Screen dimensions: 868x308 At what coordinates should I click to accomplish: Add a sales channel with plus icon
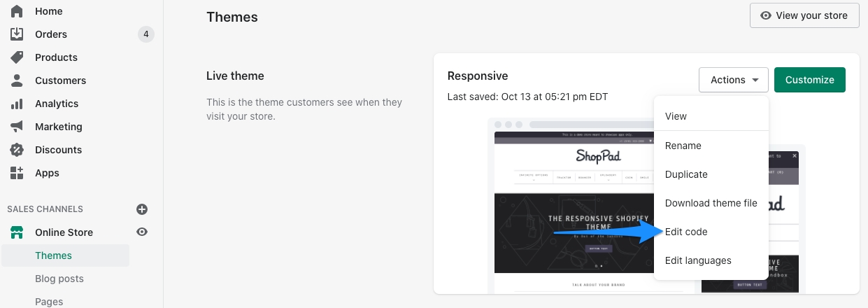(142, 209)
